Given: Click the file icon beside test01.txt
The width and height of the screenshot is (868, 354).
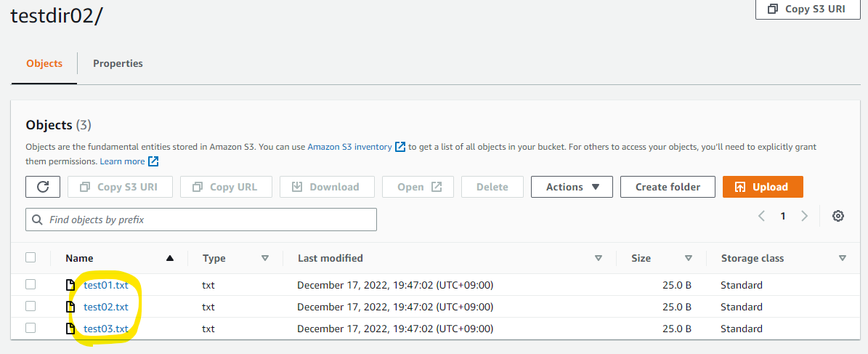Looking at the screenshot, I should (70, 285).
